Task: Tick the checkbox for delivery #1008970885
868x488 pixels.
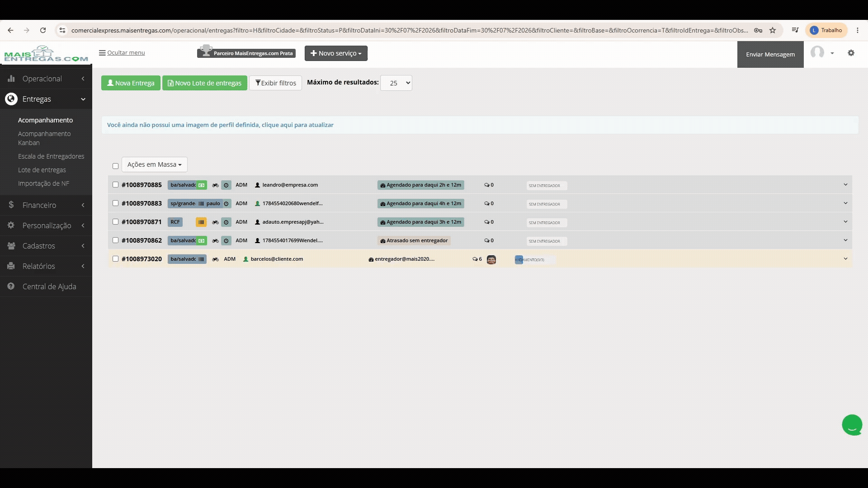Action: [115, 185]
